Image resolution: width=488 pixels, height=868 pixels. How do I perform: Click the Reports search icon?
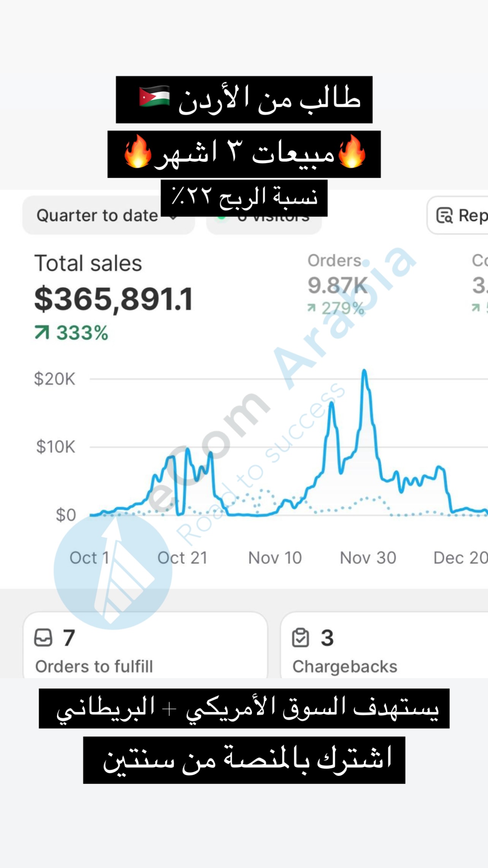[x=444, y=215]
